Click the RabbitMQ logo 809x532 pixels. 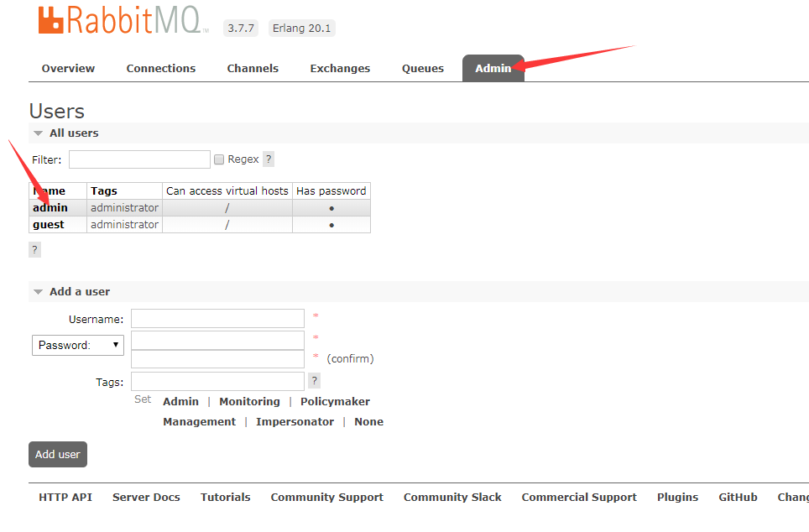(123, 21)
